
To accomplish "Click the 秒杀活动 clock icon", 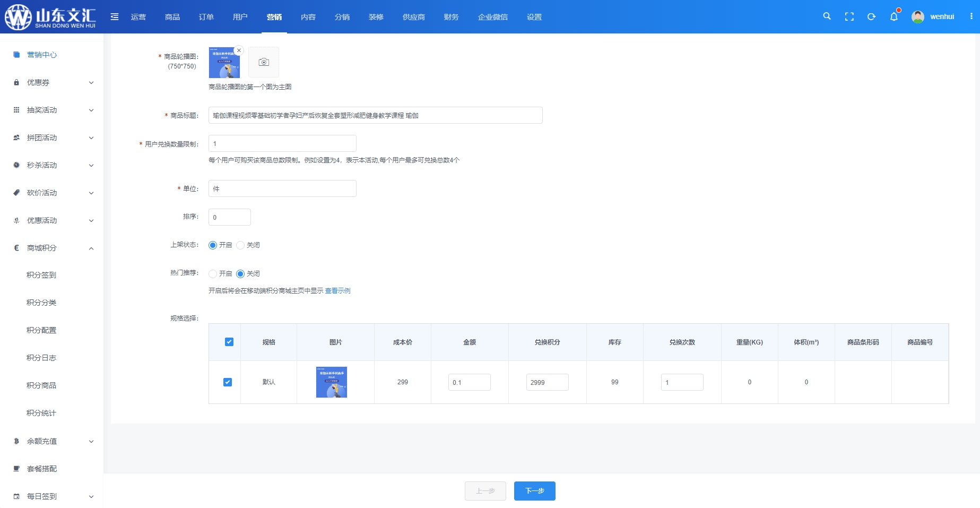I will pos(16,165).
